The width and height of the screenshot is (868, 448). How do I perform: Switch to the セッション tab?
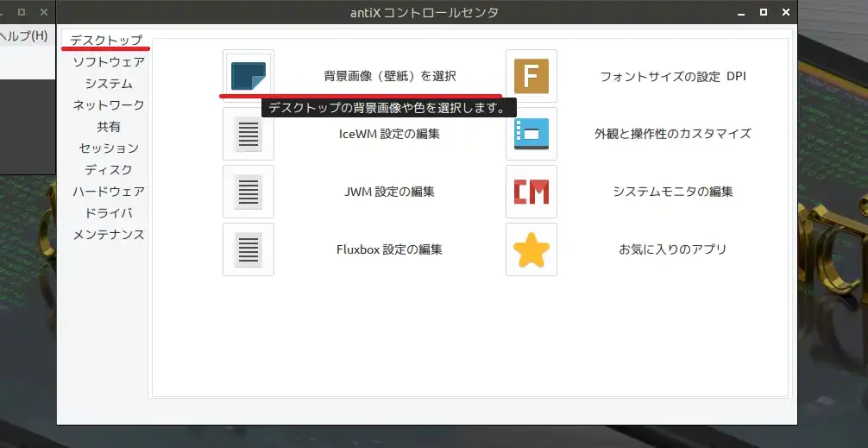pyautogui.click(x=108, y=148)
